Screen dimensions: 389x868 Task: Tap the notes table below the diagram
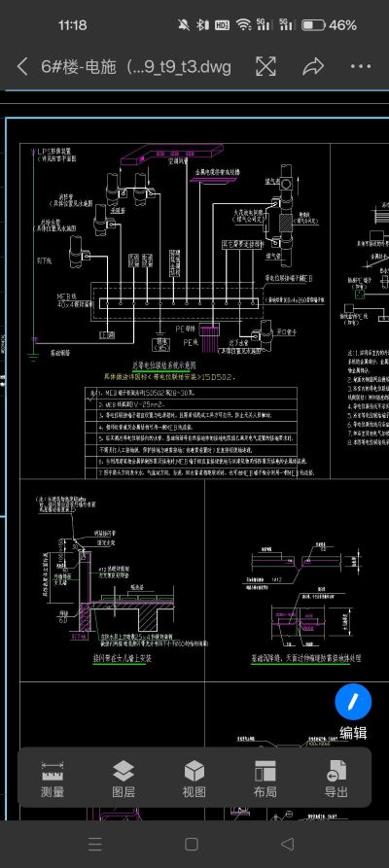[x=192, y=433]
